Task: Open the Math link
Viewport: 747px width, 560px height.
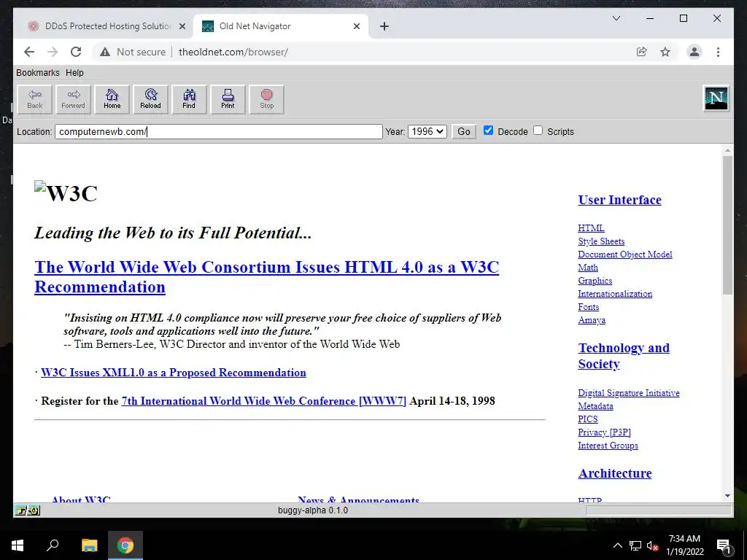Action: [588, 268]
